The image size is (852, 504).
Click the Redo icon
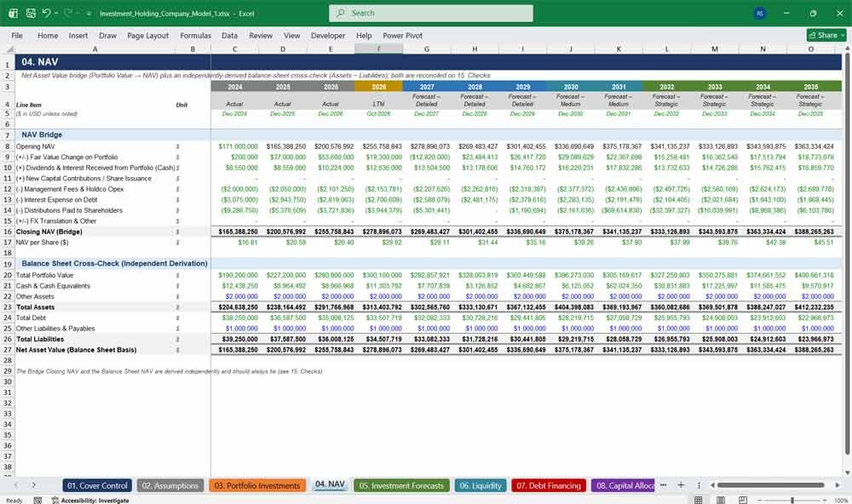68,13
